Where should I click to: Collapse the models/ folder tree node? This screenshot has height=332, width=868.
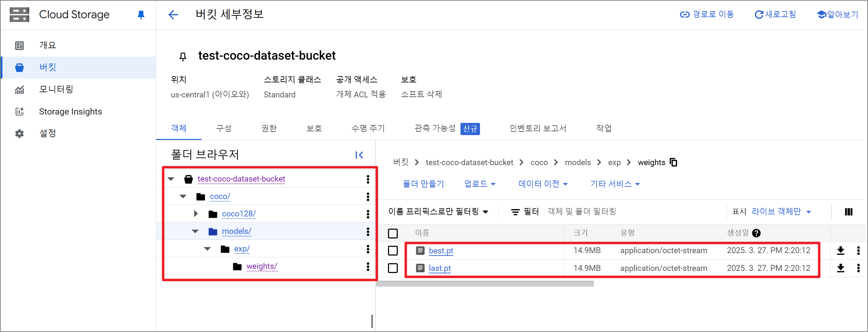(195, 231)
